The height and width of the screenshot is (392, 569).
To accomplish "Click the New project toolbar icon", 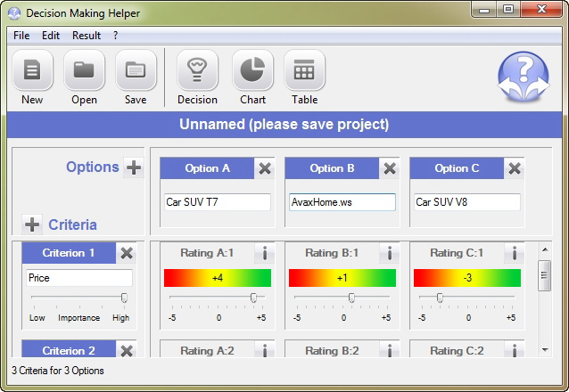I will tap(32, 70).
